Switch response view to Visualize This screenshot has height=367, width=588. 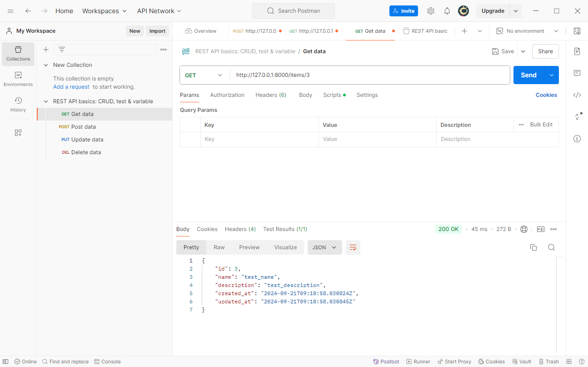(285, 247)
